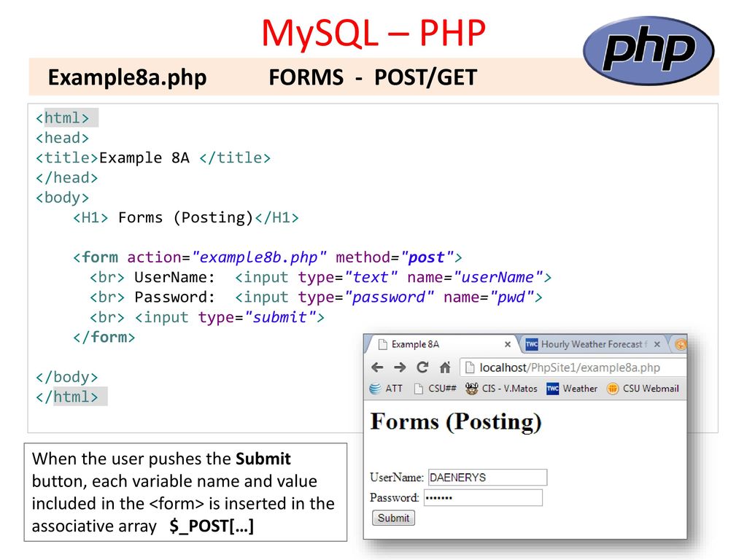Click the UserName text field
The height and width of the screenshot is (560, 747).
click(487, 477)
